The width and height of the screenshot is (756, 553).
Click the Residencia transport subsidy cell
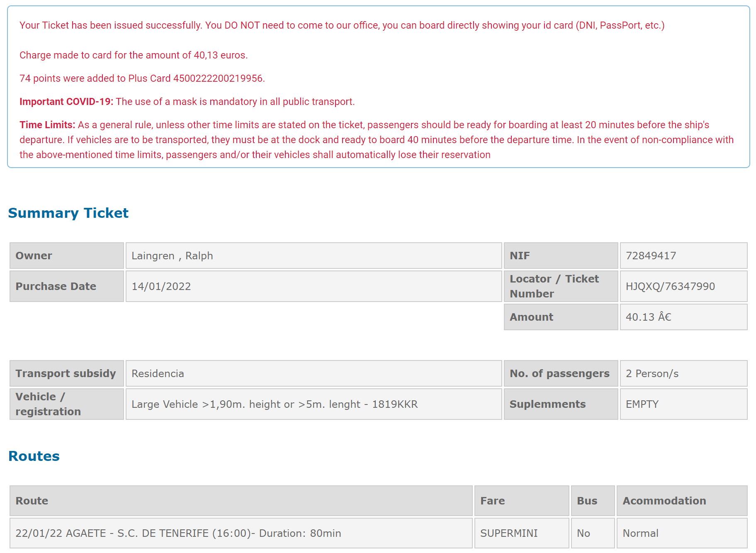point(158,373)
